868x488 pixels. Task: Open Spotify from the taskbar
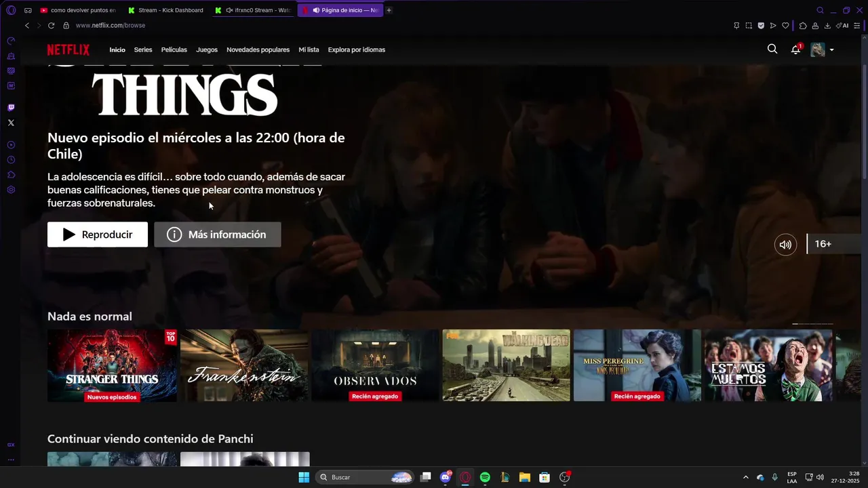[485, 477]
